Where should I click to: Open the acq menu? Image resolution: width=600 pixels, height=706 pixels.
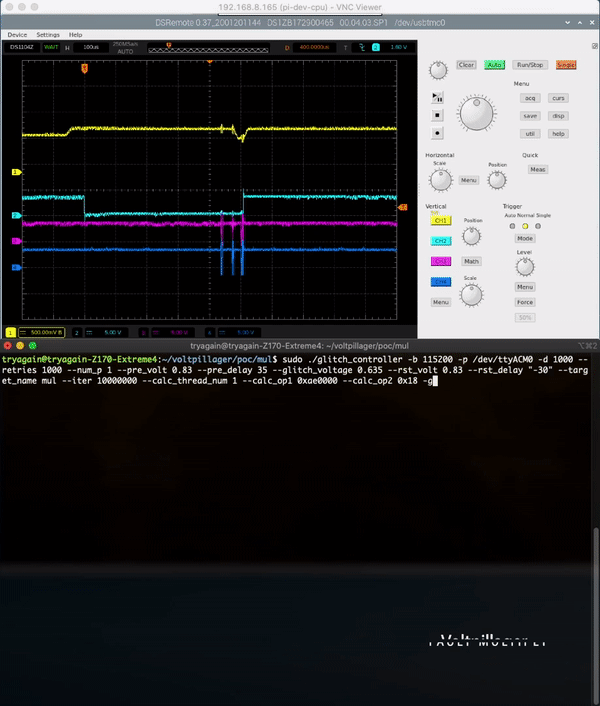click(530, 98)
